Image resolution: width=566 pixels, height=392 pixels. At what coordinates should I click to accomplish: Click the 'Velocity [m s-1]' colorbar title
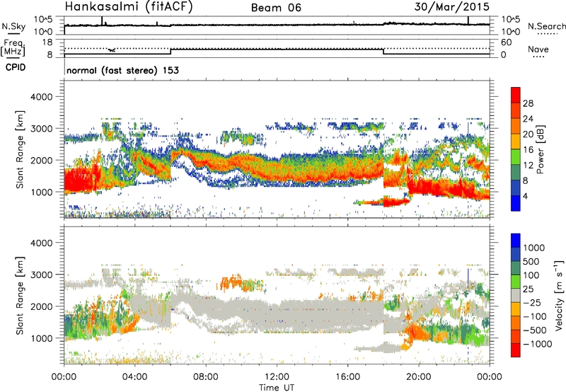(559, 295)
